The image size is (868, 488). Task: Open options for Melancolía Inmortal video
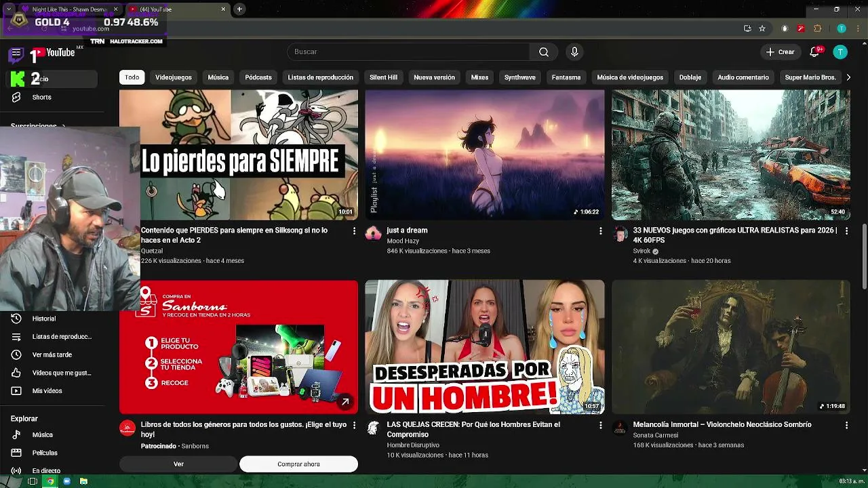[846, 425]
